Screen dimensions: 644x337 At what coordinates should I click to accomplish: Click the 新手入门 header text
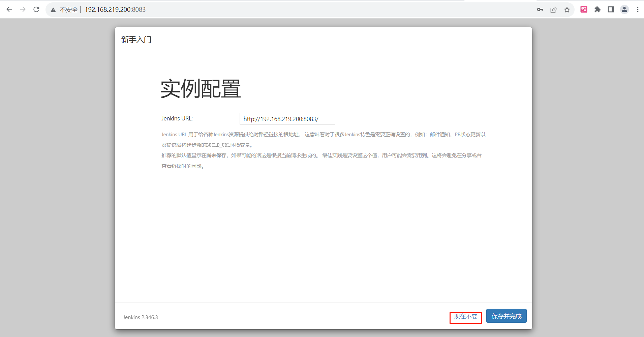tap(136, 40)
